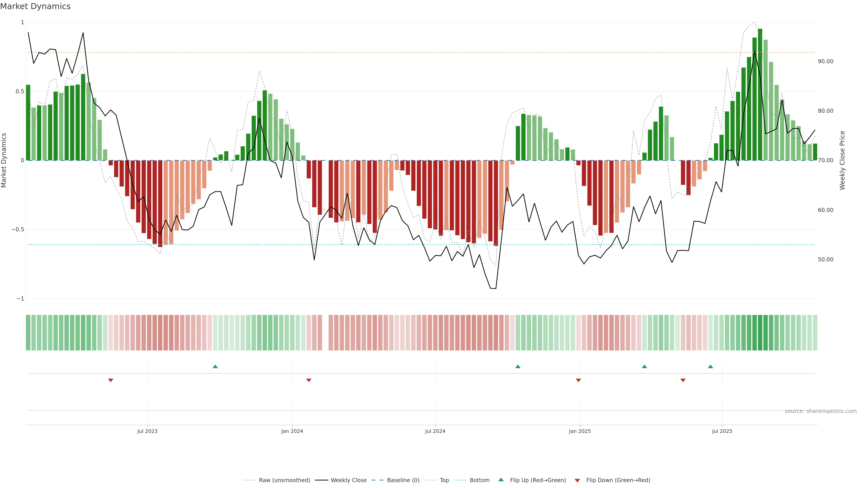Toggle the Weekly Close legend entry
The width and height of the screenshot is (868, 488).
(x=348, y=480)
